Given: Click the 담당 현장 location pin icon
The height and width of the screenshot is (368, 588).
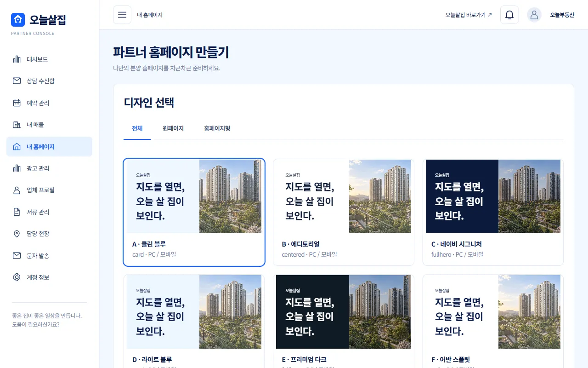Looking at the screenshot, I should (x=17, y=234).
